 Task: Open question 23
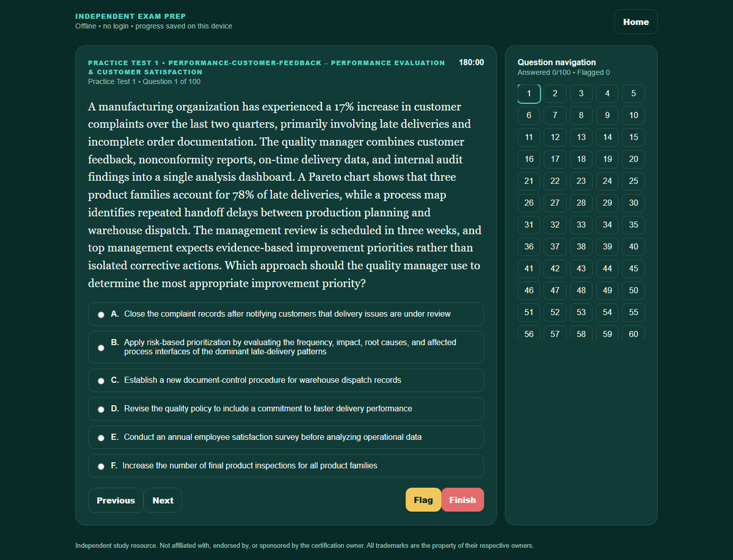click(581, 181)
